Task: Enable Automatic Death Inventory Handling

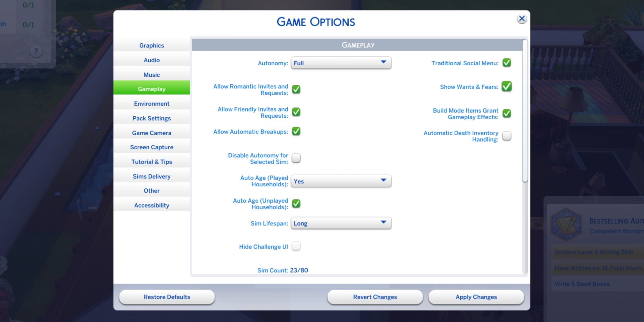Action: pyautogui.click(x=506, y=136)
